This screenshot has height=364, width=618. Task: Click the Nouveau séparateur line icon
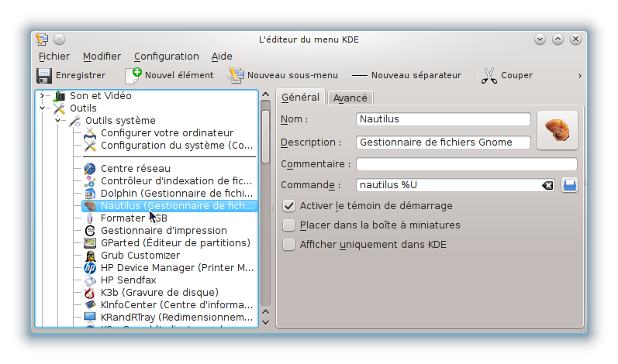360,76
